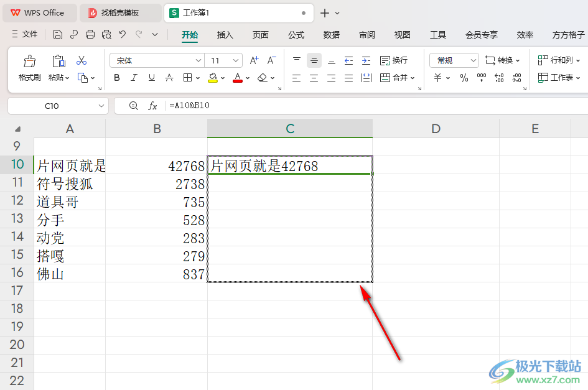Click Wrap Text (换行) button

pos(393,60)
